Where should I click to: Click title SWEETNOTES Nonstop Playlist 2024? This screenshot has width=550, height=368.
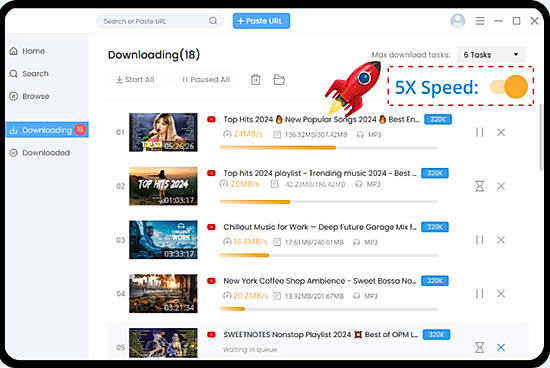tap(321, 334)
